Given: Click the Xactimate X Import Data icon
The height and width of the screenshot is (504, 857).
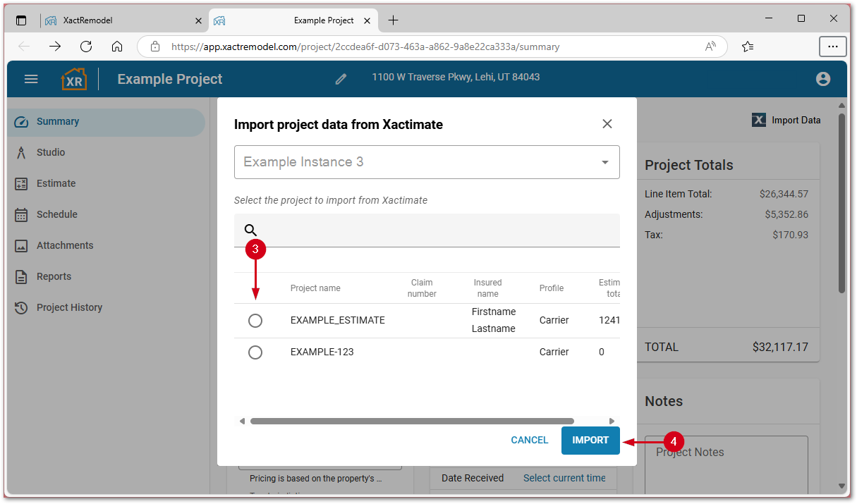Looking at the screenshot, I should (x=759, y=120).
